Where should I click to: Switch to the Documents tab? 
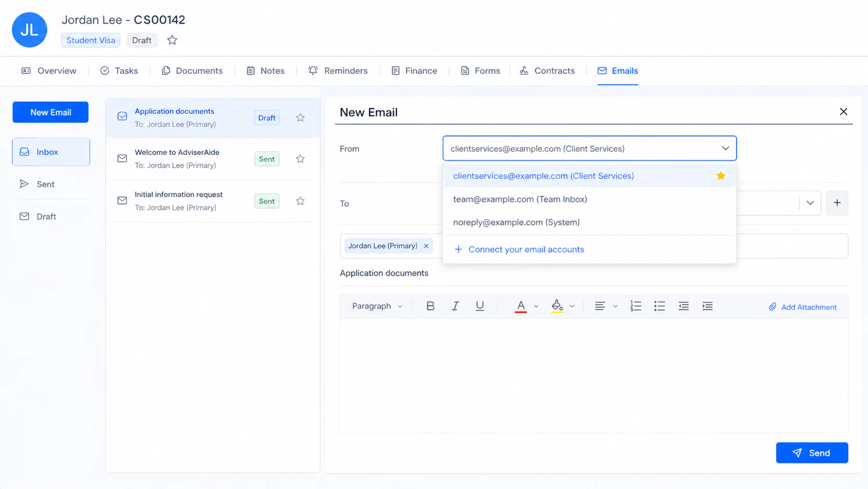tap(192, 71)
